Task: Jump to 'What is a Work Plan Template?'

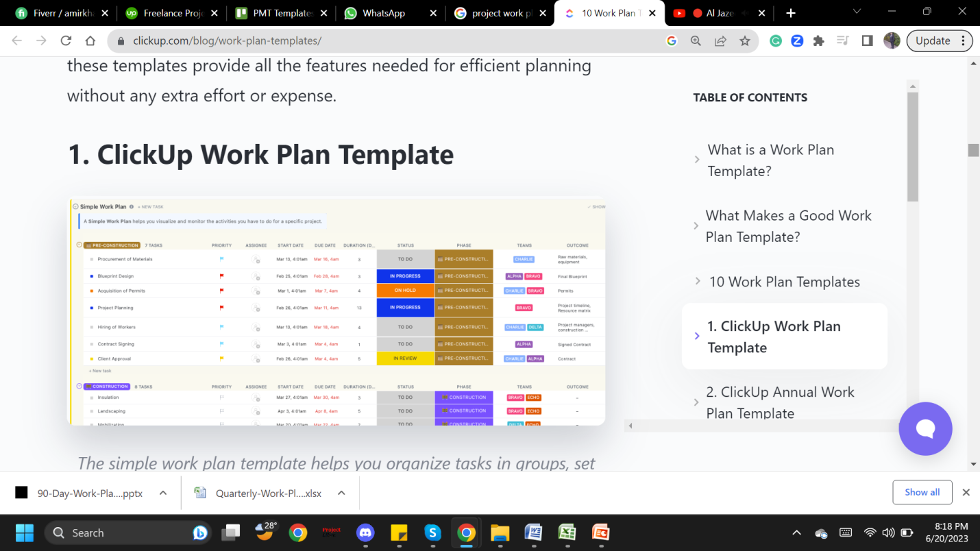Action: pyautogui.click(x=771, y=160)
